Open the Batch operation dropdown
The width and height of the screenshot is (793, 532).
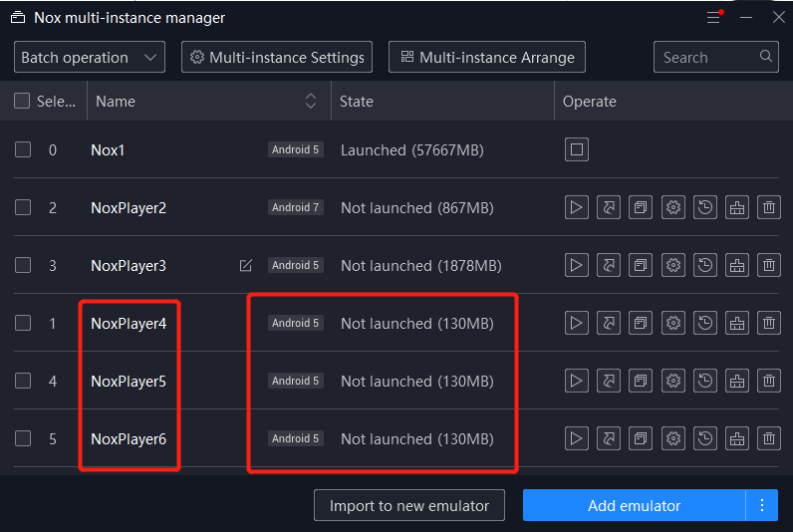pyautogui.click(x=90, y=57)
